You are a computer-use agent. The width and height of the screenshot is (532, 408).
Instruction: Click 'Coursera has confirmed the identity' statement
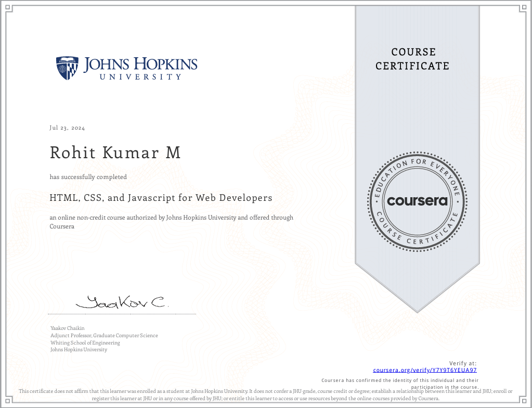400,384
